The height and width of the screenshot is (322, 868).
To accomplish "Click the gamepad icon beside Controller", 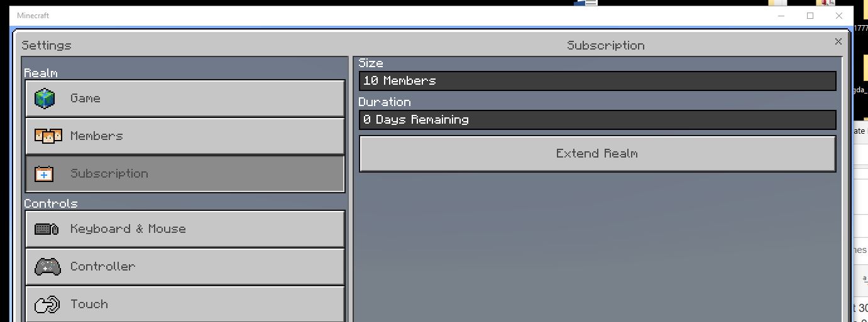I will [x=47, y=267].
